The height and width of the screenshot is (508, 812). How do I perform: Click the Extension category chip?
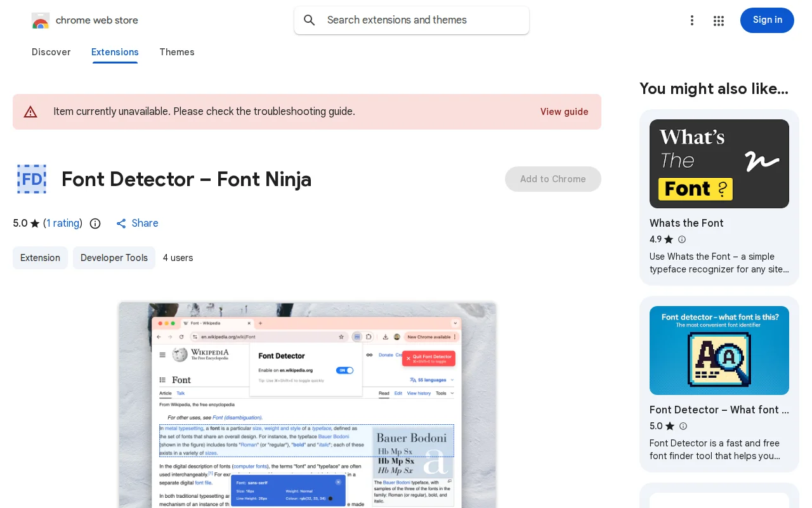click(40, 258)
